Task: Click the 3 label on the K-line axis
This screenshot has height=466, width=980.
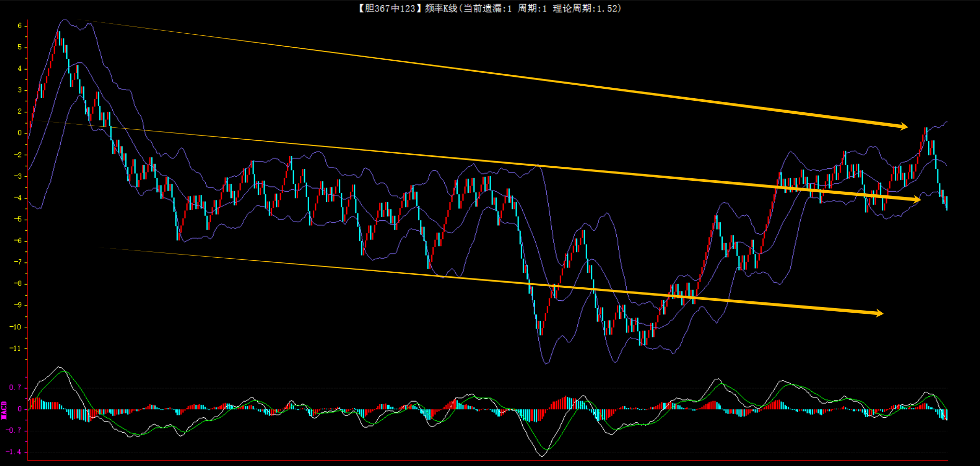Action: coord(20,90)
